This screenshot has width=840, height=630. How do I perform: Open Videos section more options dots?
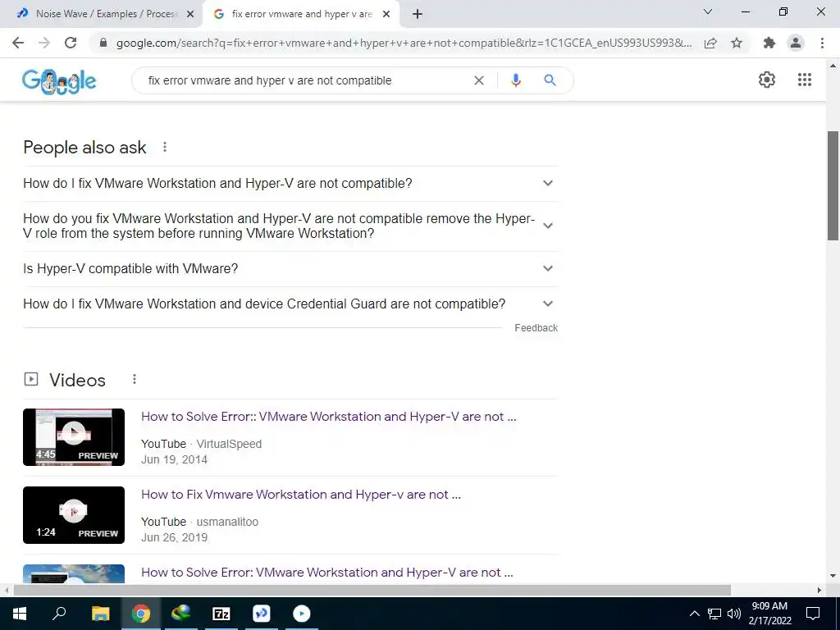(135, 379)
